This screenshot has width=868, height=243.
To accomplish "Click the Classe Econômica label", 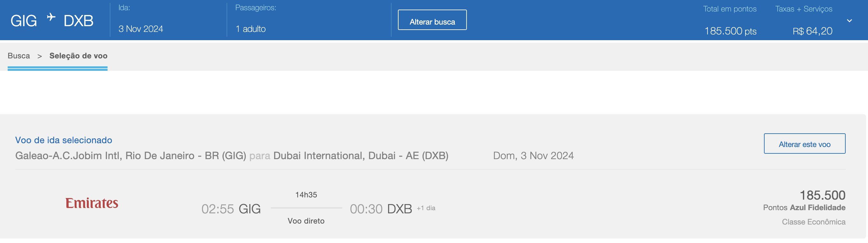I will [x=813, y=222].
